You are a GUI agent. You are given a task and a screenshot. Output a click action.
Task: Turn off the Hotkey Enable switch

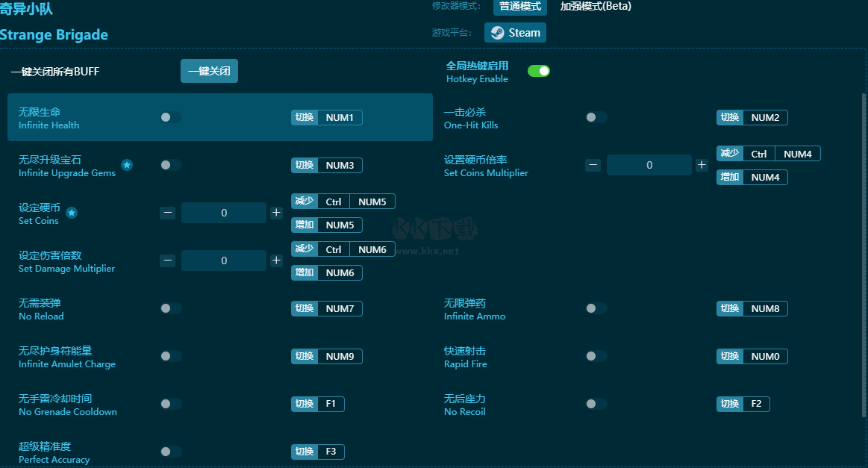tap(538, 71)
